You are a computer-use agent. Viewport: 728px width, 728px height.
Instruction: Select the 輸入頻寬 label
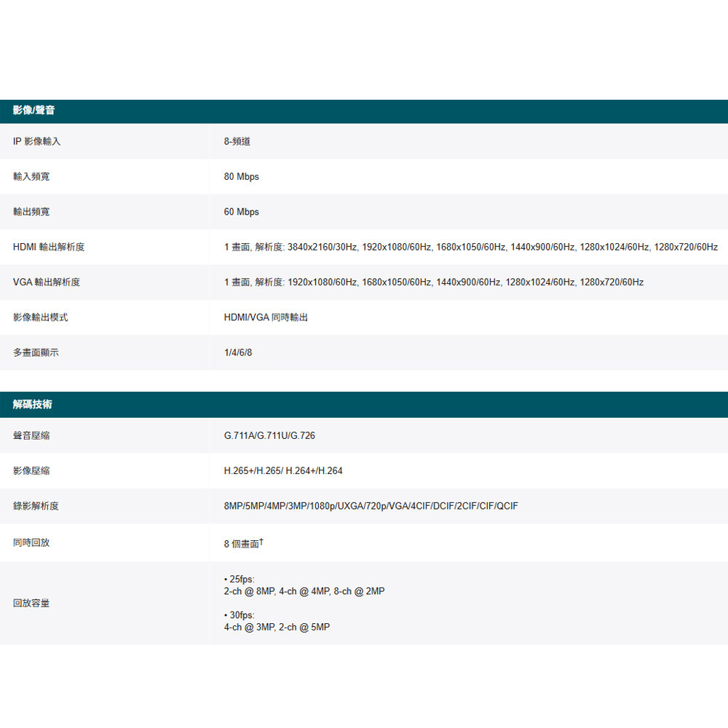31,177
